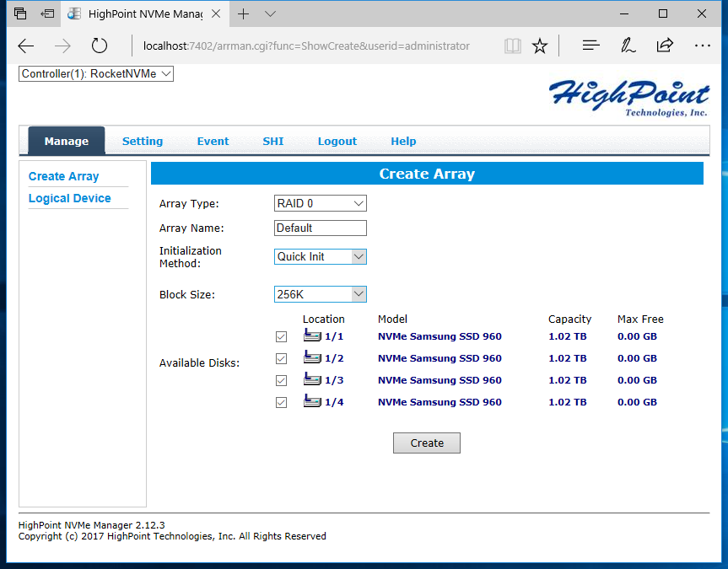Click location text 1/1
This screenshot has height=569, width=728.
[334, 336]
